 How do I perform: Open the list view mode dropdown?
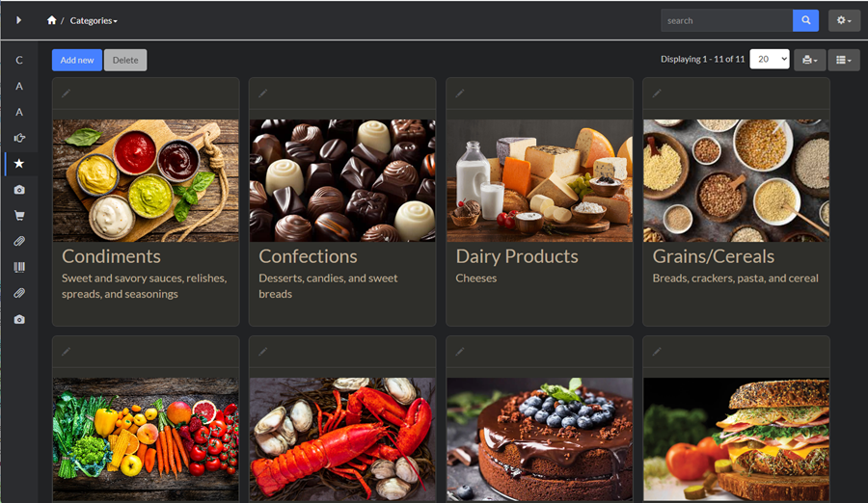844,60
